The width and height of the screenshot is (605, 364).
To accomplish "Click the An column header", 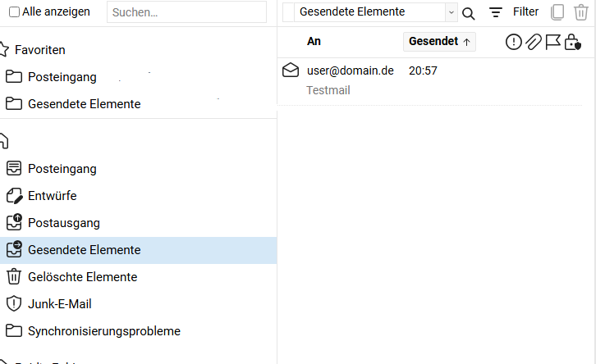I will tap(314, 42).
